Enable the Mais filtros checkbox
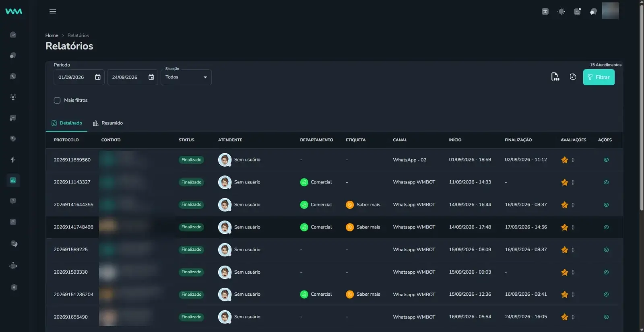644x332 pixels. click(x=57, y=100)
